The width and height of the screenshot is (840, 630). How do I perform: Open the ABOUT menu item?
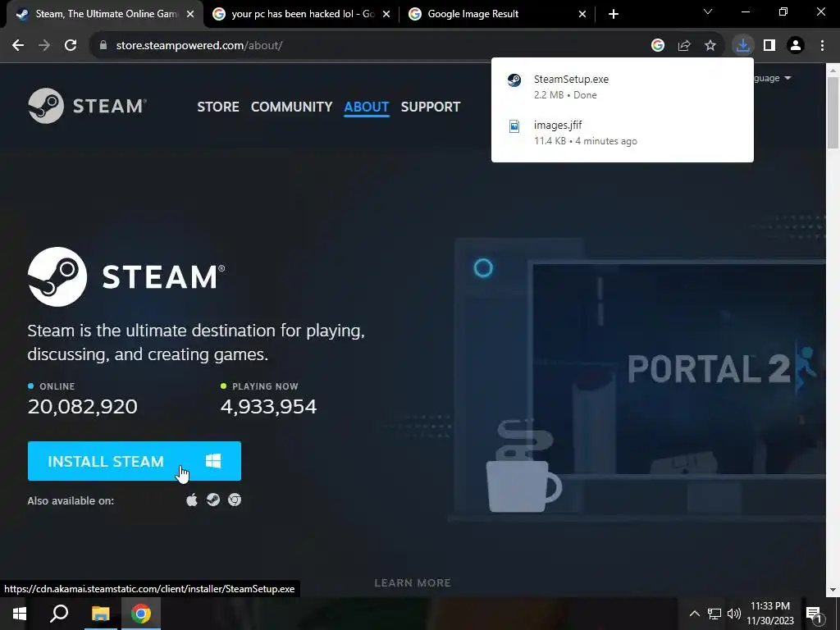coord(367,107)
